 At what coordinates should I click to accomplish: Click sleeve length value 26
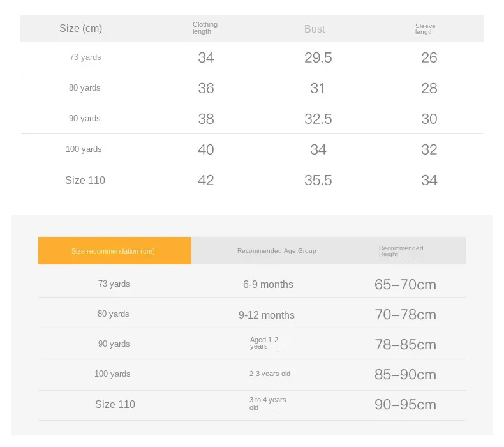[x=429, y=57]
